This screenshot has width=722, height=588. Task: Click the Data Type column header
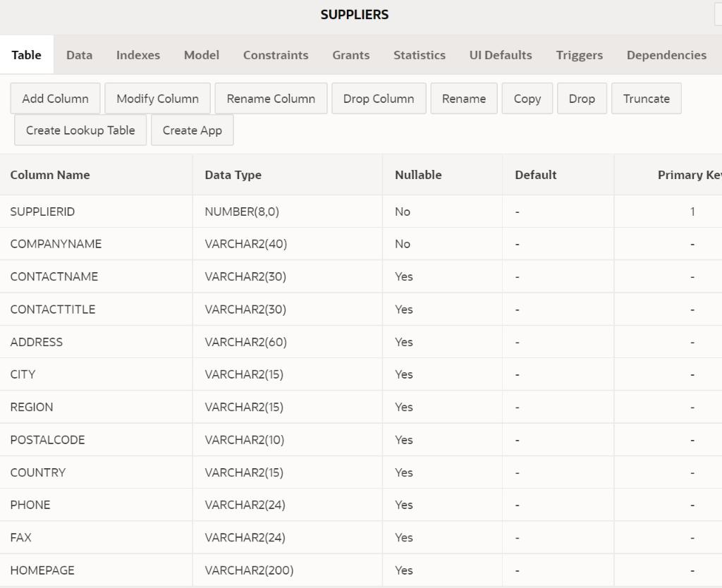233,175
